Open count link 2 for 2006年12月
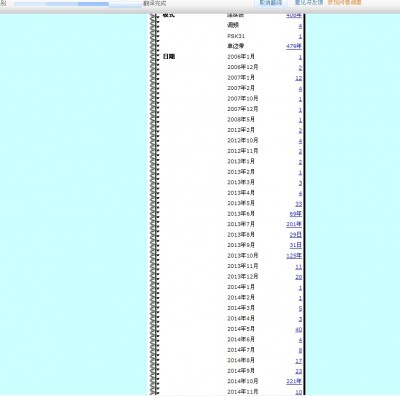Image resolution: width=400 pixels, height=396 pixels. (x=300, y=68)
